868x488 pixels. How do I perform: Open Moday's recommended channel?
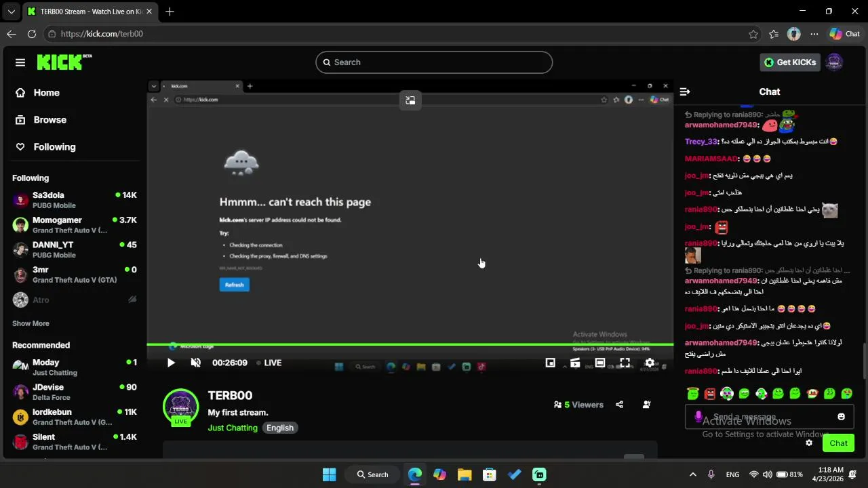tap(75, 367)
